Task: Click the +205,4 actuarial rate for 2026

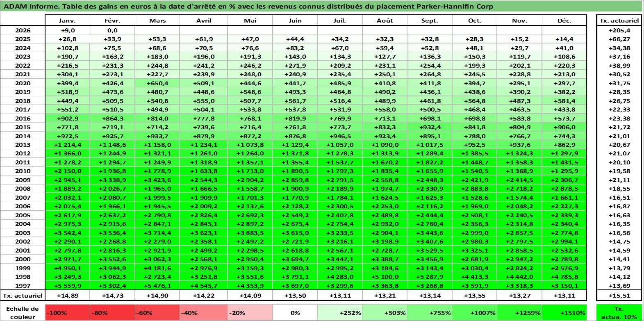Action: (x=619, y=30)
